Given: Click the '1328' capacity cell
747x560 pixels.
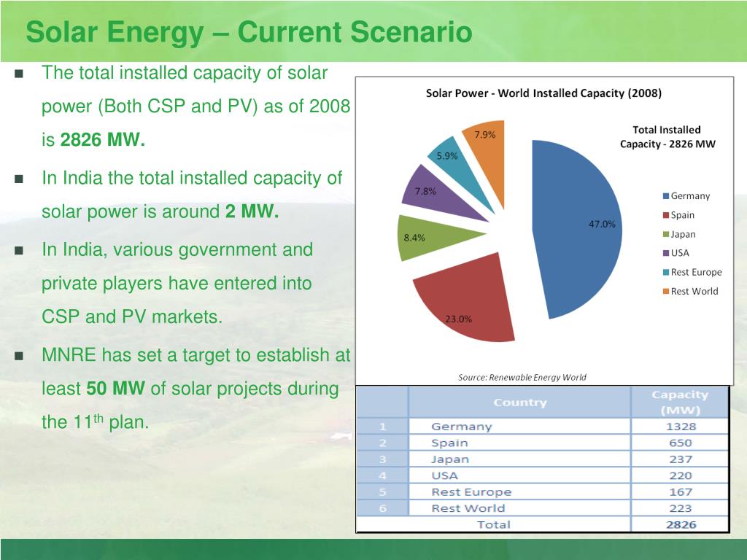Looking at the screenshot, I should 681,427.
